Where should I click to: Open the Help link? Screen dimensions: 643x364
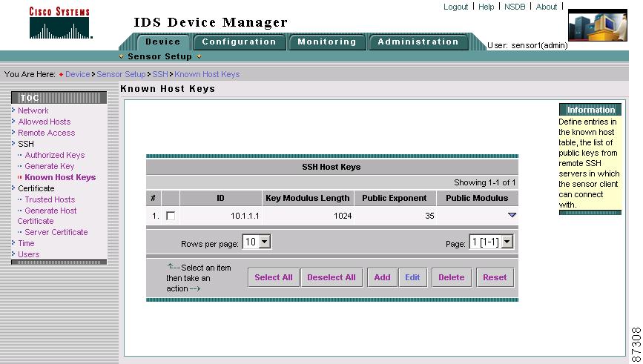pos(486,7)
